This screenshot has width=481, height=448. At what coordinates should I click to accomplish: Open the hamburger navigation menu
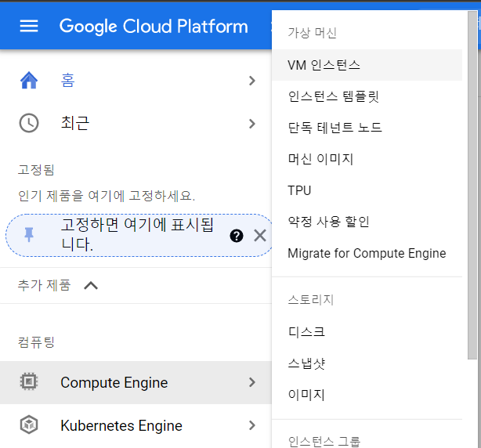pos(29,26)
